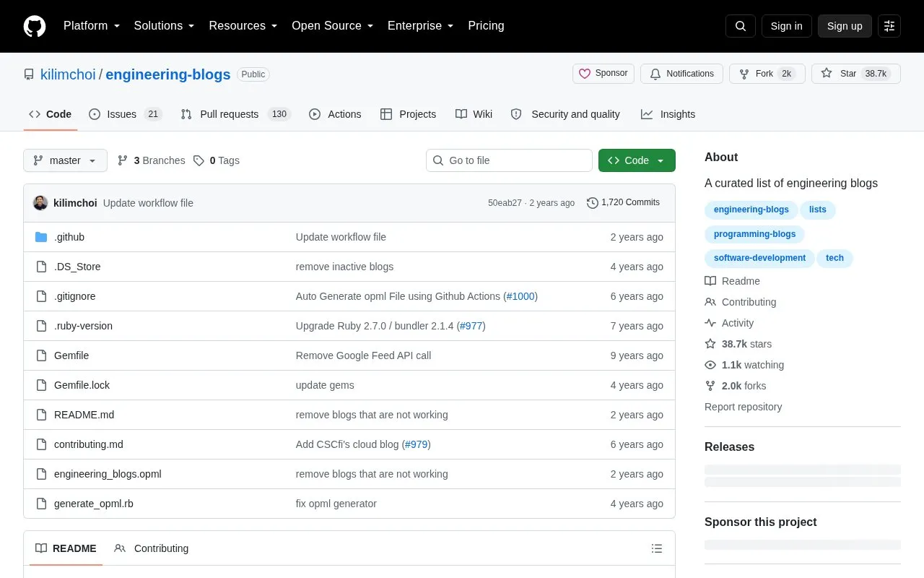Click the bell Notifications button
Viewport: 924px width, 578px height.
coord(681,74)
